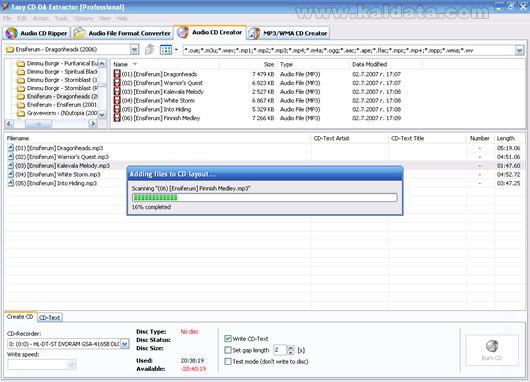Click MP3 icon of (02) Warrior's Quest file
This screenshot has height=382, width=530.
pos(117,83)
